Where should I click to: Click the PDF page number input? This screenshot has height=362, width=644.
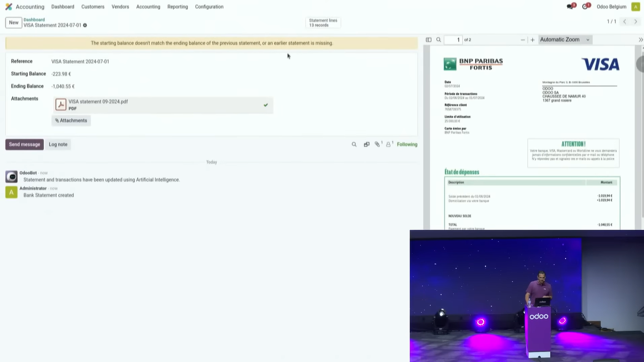453,39
